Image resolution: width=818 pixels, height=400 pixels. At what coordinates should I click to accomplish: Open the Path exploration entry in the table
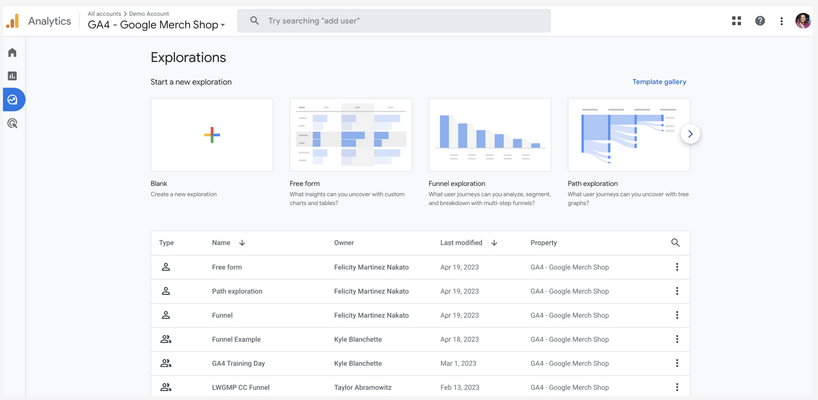237,291
